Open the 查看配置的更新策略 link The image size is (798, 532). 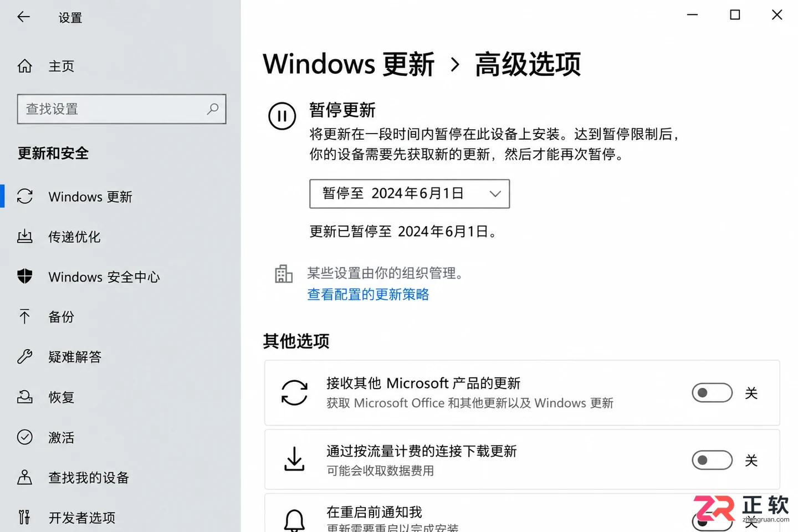point(369,294)
